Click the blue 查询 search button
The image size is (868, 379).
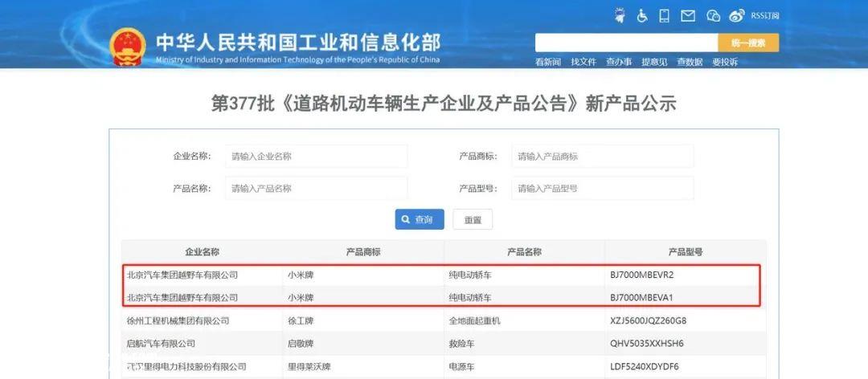click(x=420, y=220)
